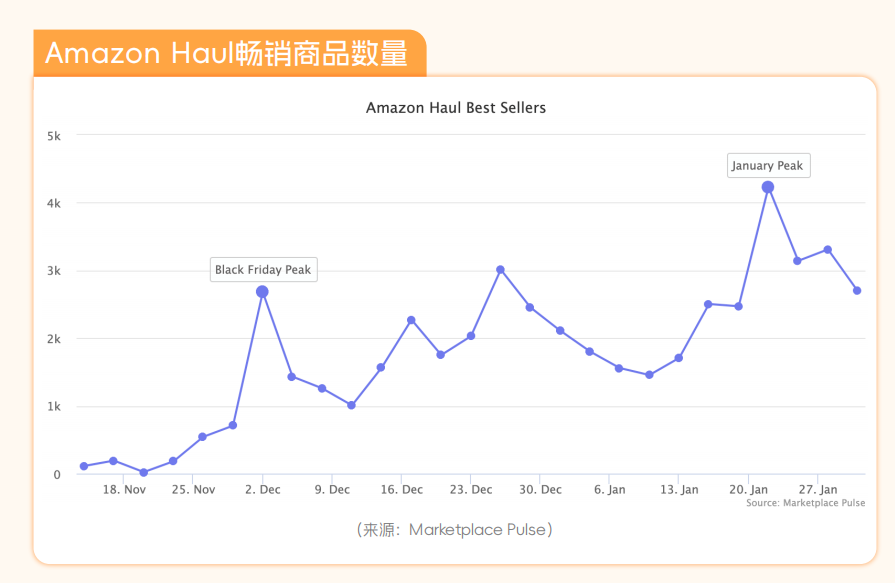Select the January Peak data point
895x583 pixels.
[x=768, y=187]
